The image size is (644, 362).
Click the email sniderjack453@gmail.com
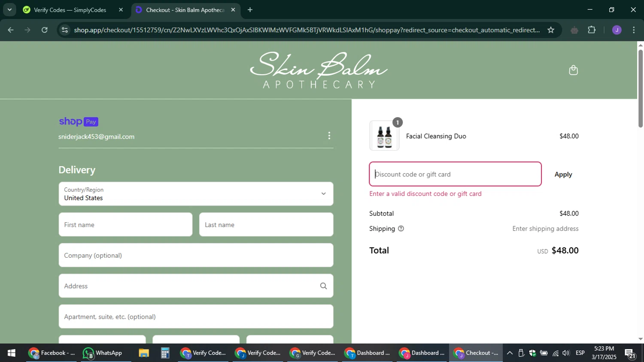tap(97, 137)
